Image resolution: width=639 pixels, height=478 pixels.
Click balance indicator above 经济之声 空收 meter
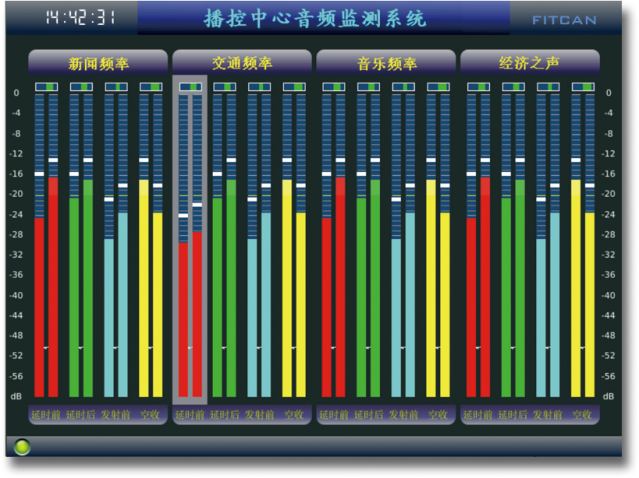click(x=583, y=87)
